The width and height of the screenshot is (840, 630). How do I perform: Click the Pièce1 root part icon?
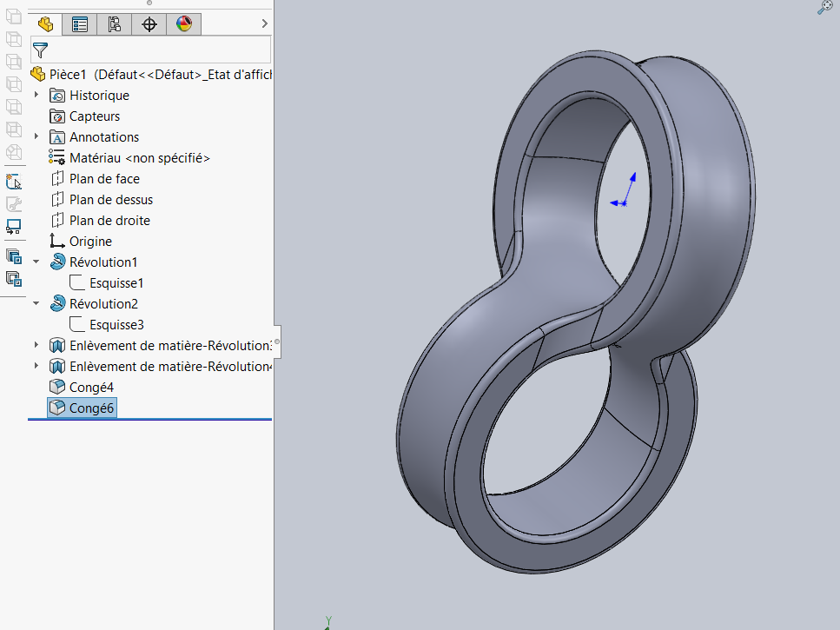pos(38,74)
